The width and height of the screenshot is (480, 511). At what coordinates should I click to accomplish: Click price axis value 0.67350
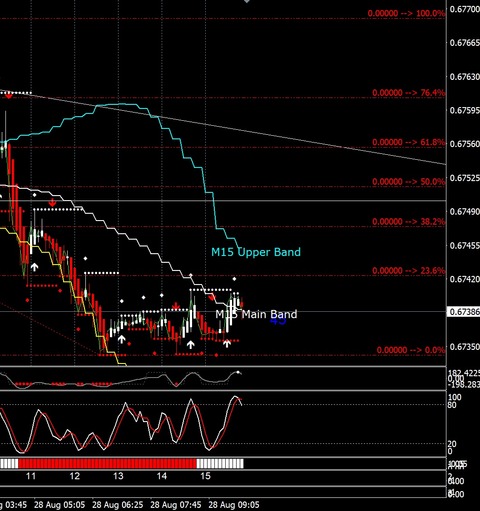[465, 347]
